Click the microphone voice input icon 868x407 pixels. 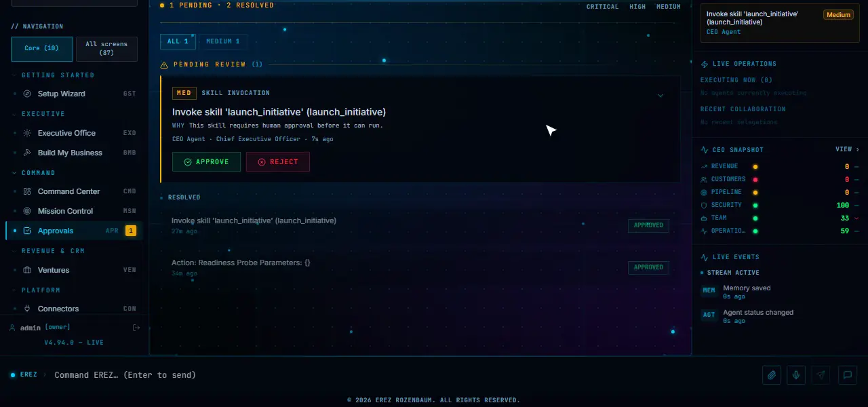tap(797, 374)
